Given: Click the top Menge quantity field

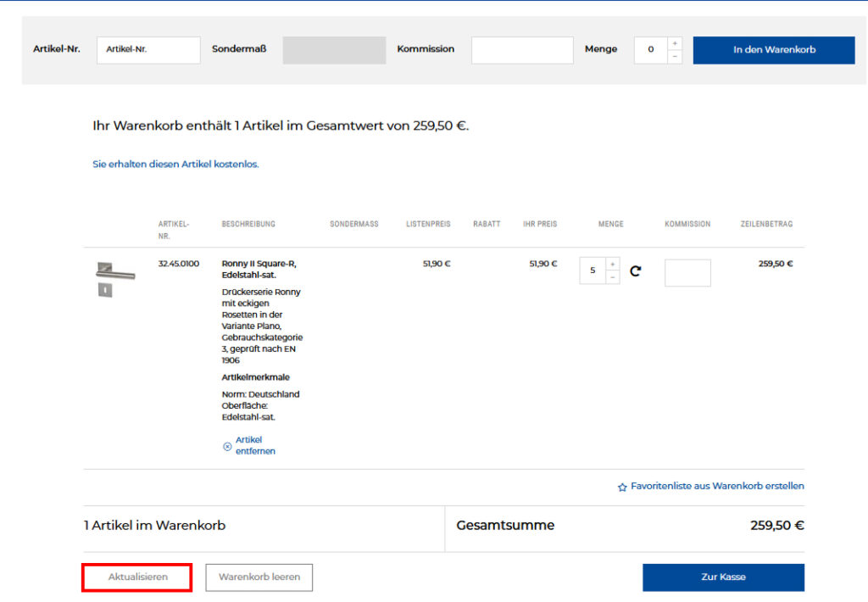Looking at the screenshot, I should coord(651,50).
